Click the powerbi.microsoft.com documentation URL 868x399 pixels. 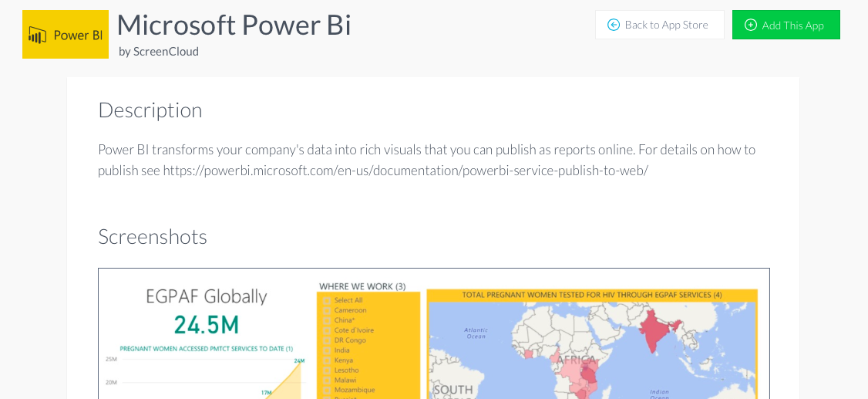(x=405, y=171)
